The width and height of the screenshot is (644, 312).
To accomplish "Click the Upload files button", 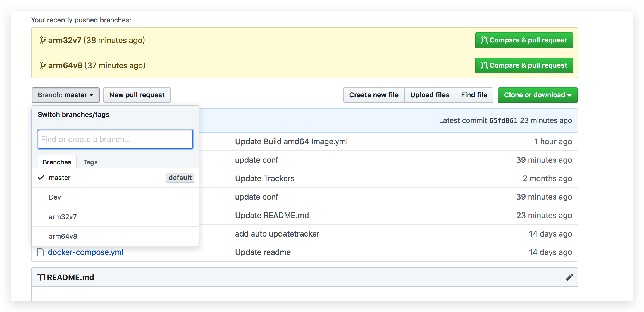I will (x=430, y=95).
